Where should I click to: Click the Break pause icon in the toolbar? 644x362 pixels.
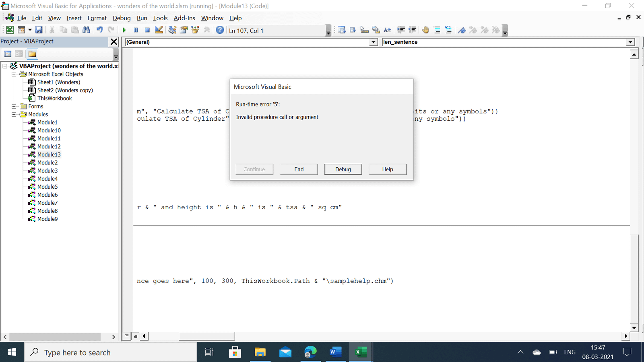point(136,30)
